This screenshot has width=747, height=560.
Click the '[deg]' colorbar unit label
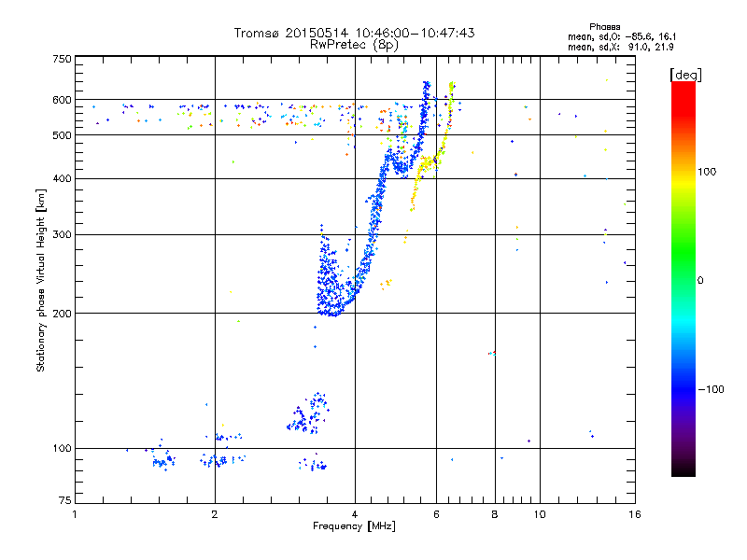tap(685, 75)
